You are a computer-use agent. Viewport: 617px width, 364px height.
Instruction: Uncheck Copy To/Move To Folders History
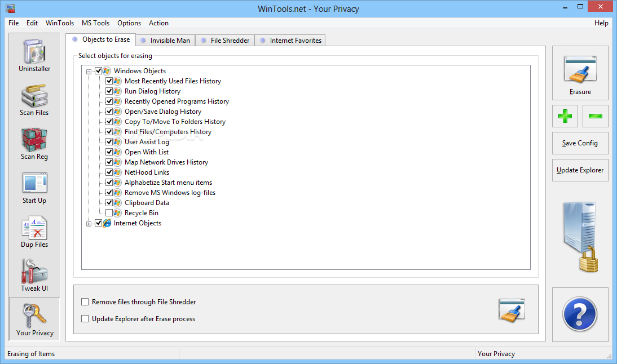(109, 122)
